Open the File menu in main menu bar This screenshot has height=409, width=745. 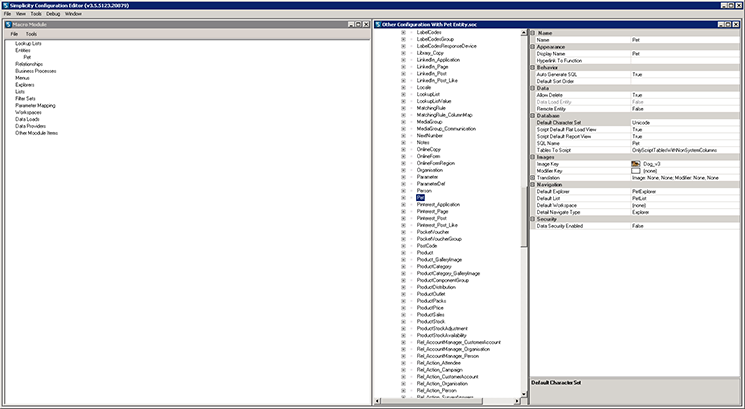pos(7,14)
